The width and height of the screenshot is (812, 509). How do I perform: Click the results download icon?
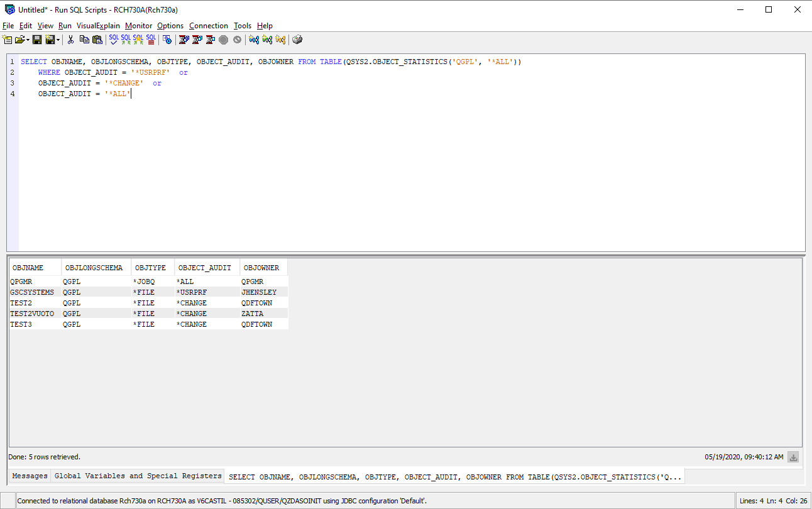(794, 457)
